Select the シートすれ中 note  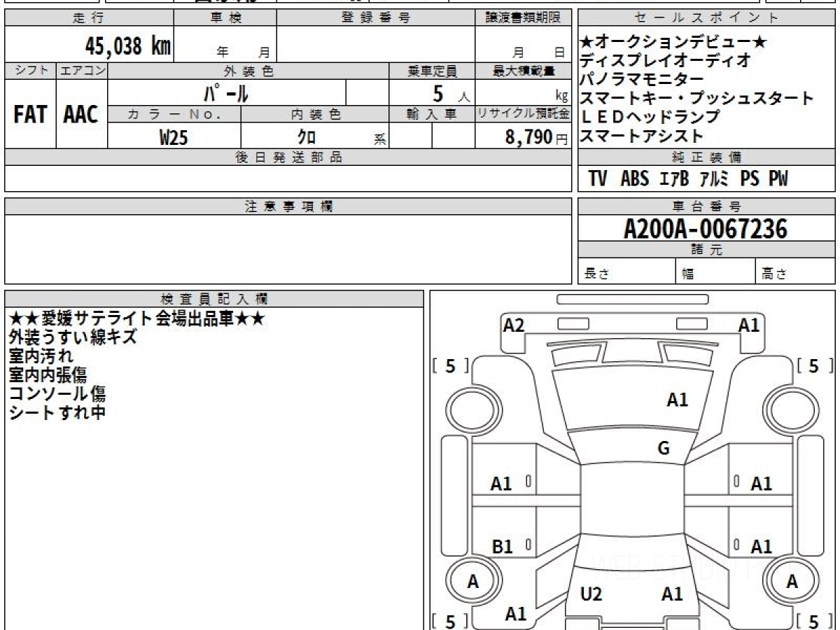(x=57, y=413)
